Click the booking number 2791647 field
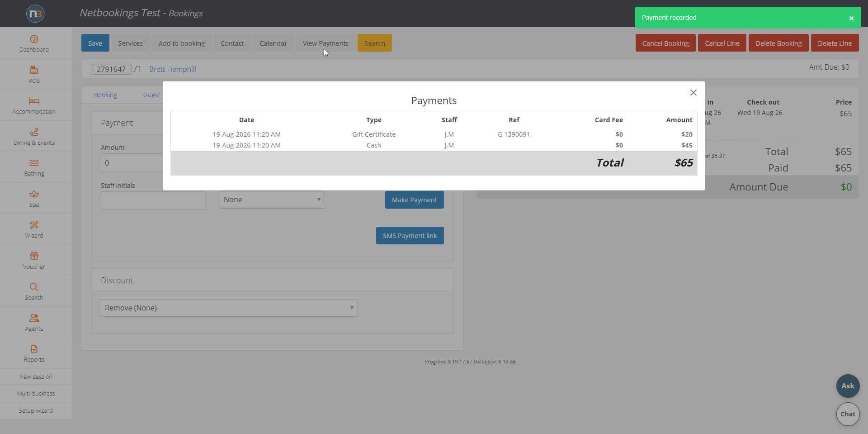 coord(111,69)
